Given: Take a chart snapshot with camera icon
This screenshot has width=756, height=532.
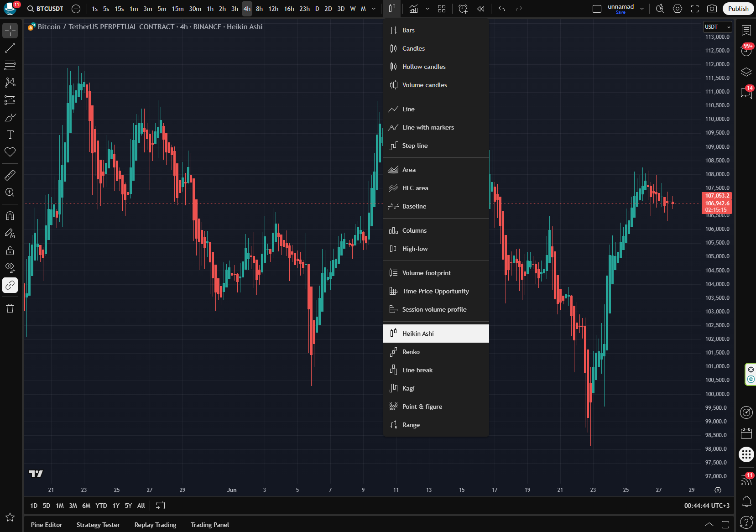Looking at the screenshot, I should tap(711, 9).
